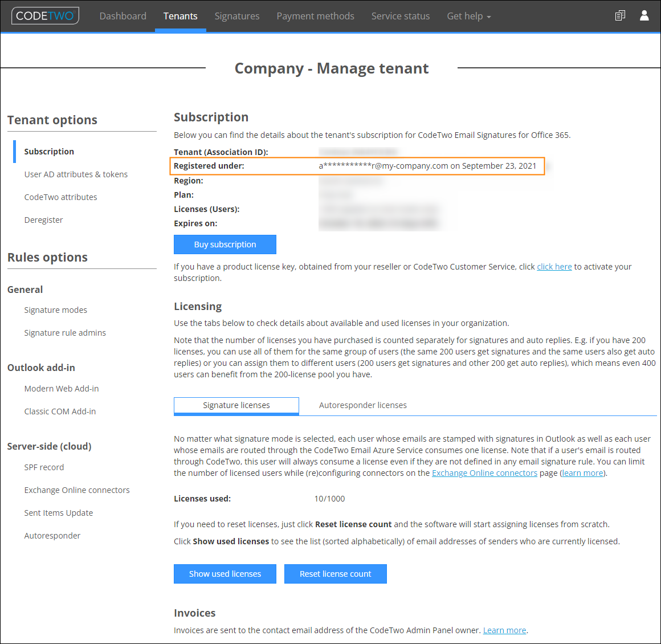Open the Exchange Online connectors inline link
Screen dimensions: 661x644
point(484,473)
